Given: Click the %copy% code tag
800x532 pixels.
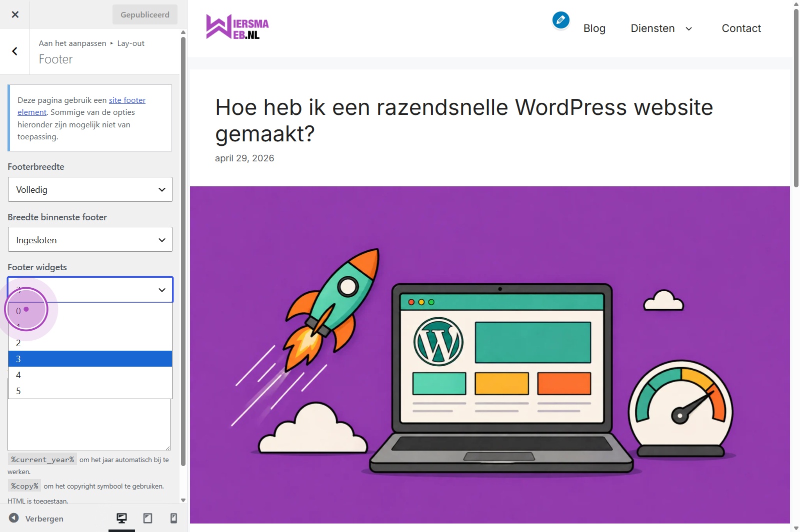Looking at the screenshot, I should [x=24, y=486].
